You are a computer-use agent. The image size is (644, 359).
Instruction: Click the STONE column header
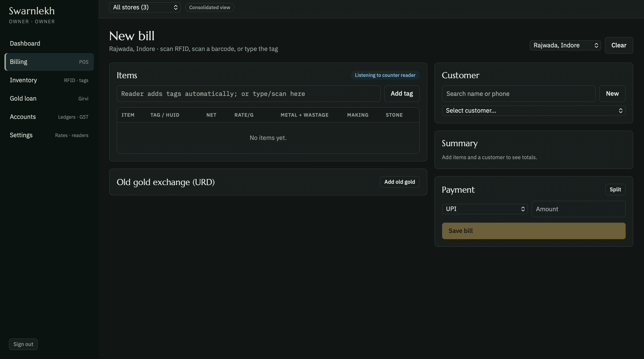coord(394,115)
